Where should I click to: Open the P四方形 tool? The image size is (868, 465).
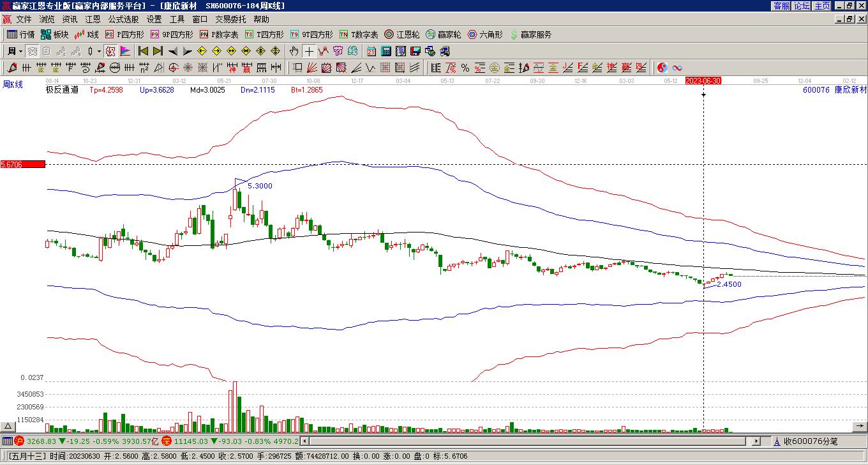pyautogui.click(x=124, y=34)
